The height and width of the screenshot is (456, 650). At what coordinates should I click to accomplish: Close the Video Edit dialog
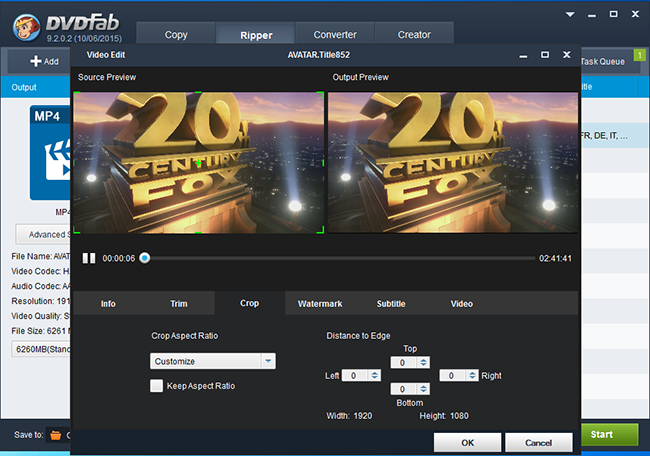tap(567, 55)
